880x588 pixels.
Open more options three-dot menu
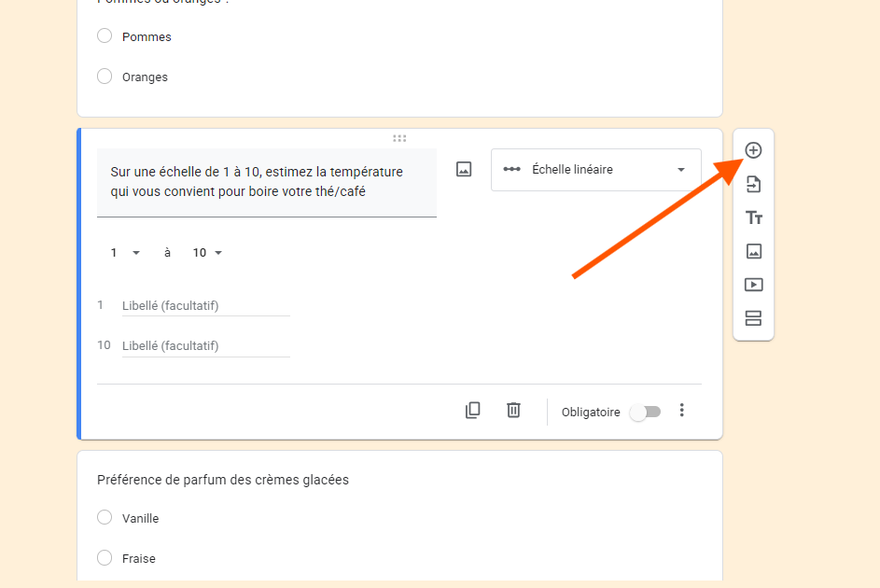681,410
